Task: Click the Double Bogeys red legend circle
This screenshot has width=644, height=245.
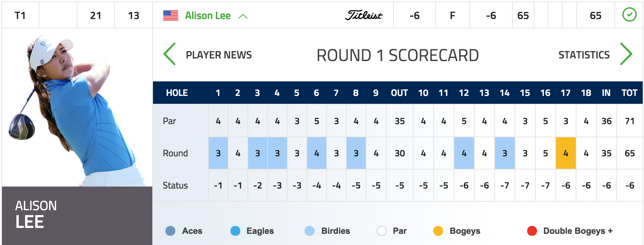Action: [x=532, y=231]
